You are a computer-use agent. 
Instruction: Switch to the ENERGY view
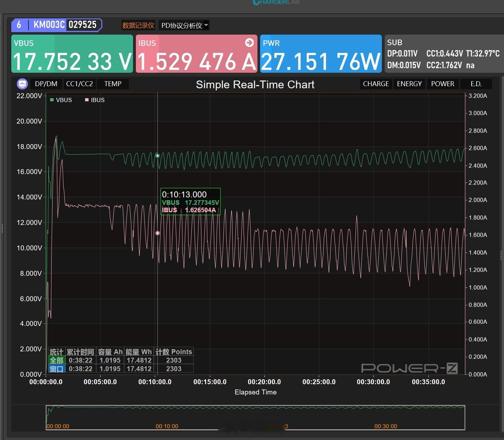tap(409, 84)
